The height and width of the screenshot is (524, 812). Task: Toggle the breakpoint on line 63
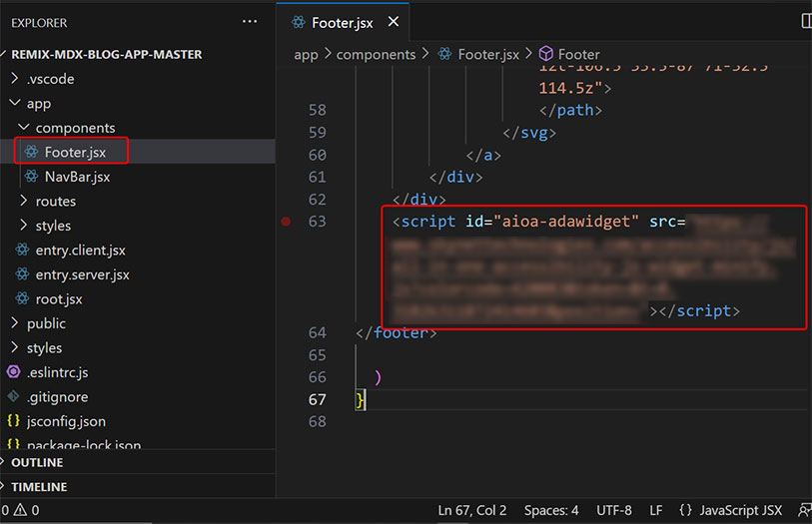(286, 222)
